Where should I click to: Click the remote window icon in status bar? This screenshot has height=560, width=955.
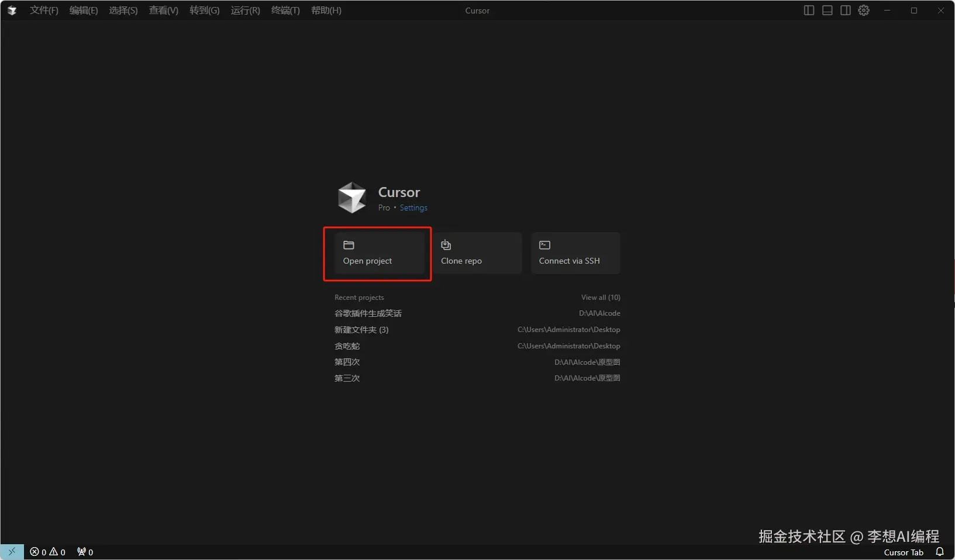pyautogui.click(x=12, y=552)
